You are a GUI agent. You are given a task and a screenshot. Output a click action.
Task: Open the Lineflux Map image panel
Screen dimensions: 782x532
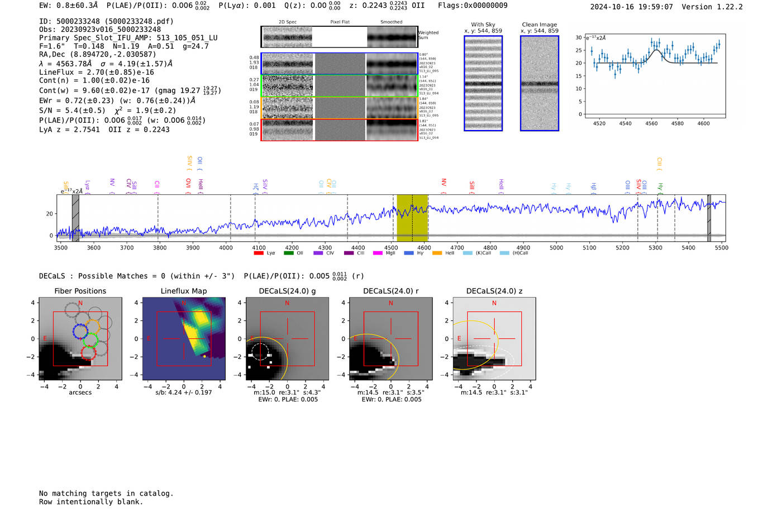pos(184,339)
